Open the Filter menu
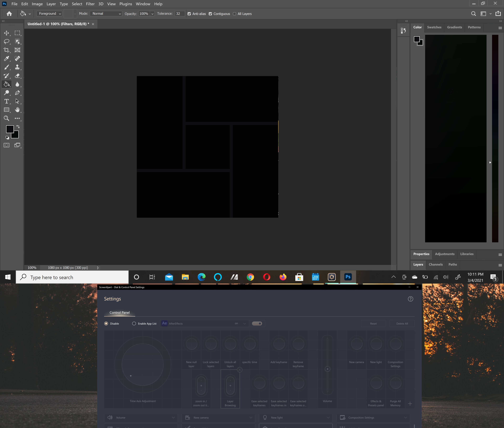Image resolution: width=504 pixels, height=428 pixels. (90, 4)
